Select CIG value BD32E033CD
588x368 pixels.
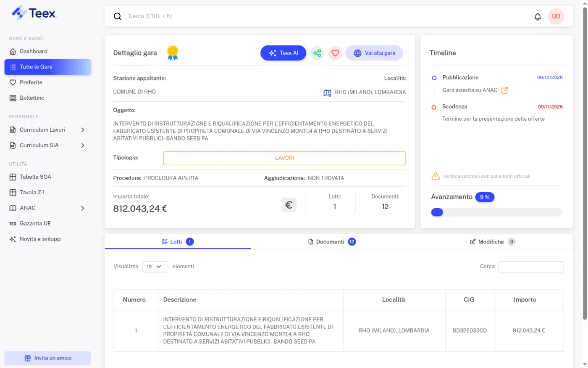470,331
